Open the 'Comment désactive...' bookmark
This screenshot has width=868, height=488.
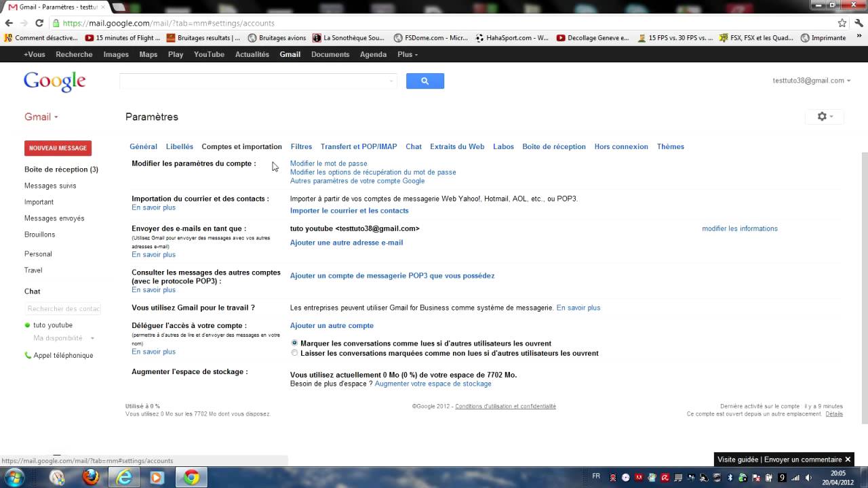coord(41,38)
